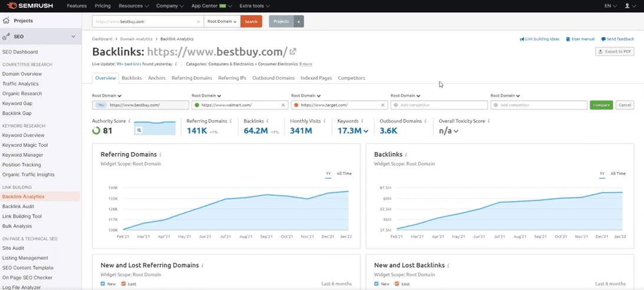Screen dimensions: 644x290
Task: Uncheck the New checkbox in New and Lost Backlinks
Action: click(x=377, y=284)
